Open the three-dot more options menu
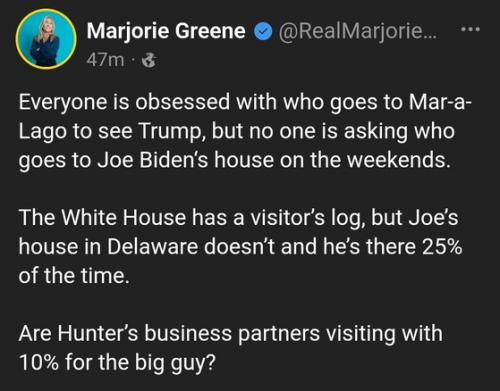500x391 pixels. (x=470, y=30)
